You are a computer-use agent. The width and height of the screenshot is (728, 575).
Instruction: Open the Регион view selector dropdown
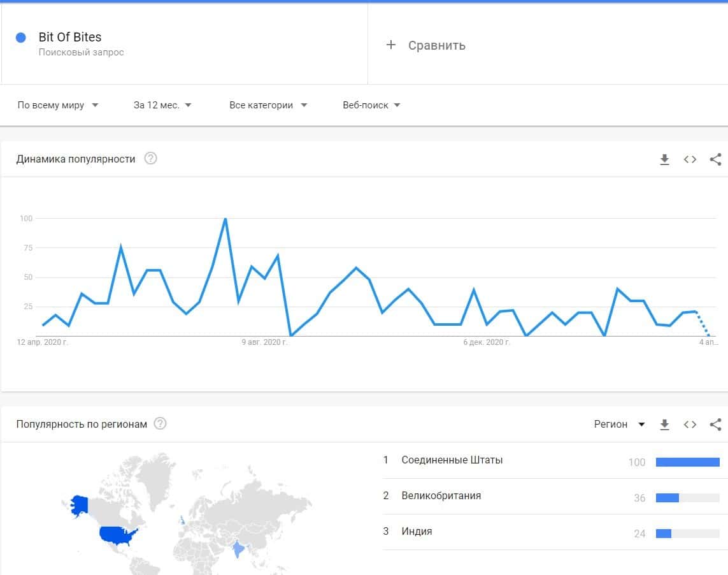619,425
